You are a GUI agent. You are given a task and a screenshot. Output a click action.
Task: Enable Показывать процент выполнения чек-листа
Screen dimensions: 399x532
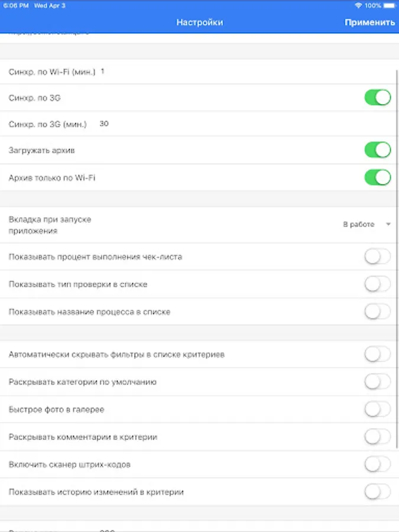[x=378, y=257]
